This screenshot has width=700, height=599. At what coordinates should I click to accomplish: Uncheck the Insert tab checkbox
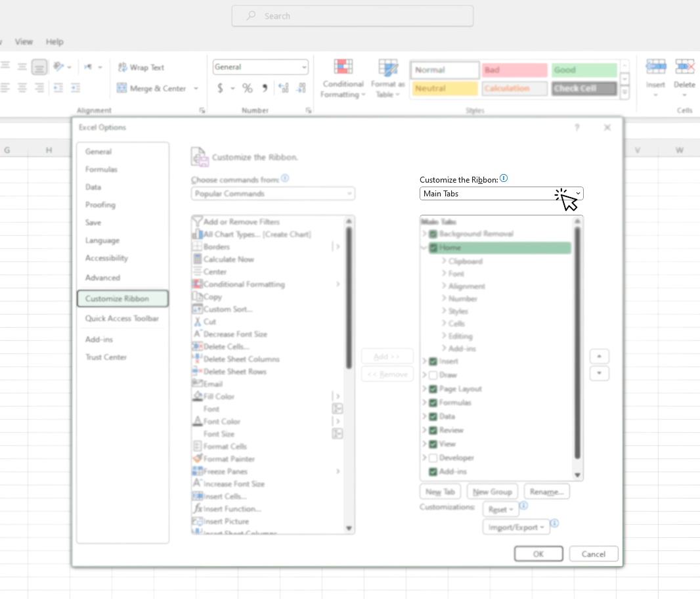(x=433, y=361)
